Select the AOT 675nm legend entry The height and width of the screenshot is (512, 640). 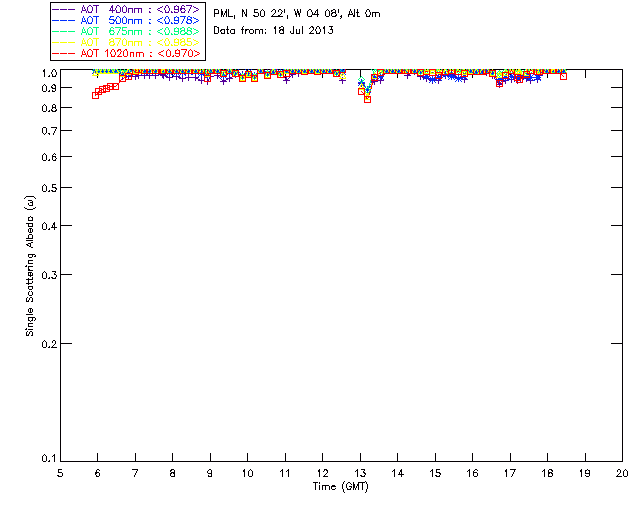pos(126,31)
